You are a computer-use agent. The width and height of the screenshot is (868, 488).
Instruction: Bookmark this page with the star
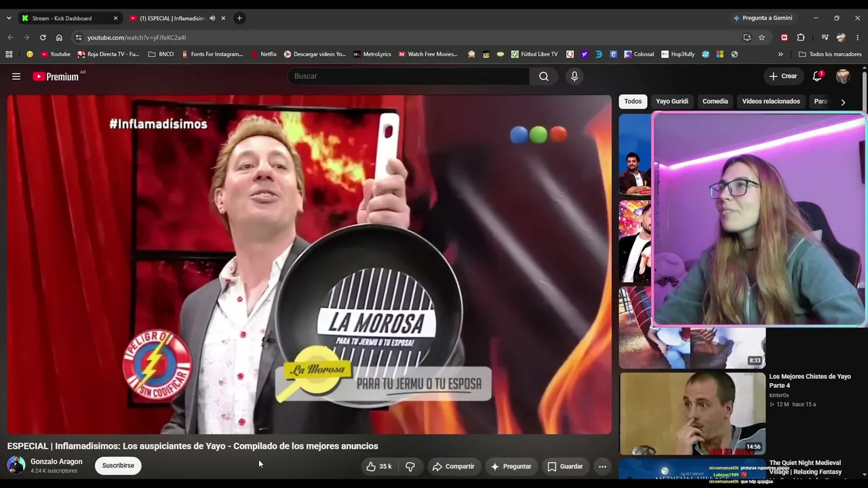(x=762, y=37)
